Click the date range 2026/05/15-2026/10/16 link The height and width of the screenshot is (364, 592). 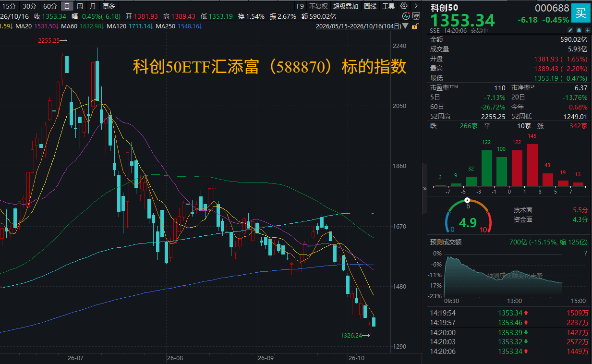coord(358,26)
